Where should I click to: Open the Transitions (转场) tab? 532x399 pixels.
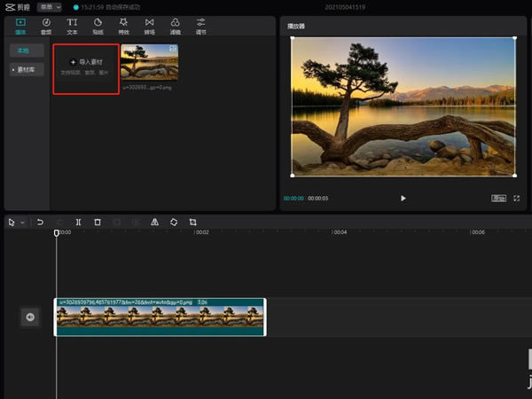point(149,25)
